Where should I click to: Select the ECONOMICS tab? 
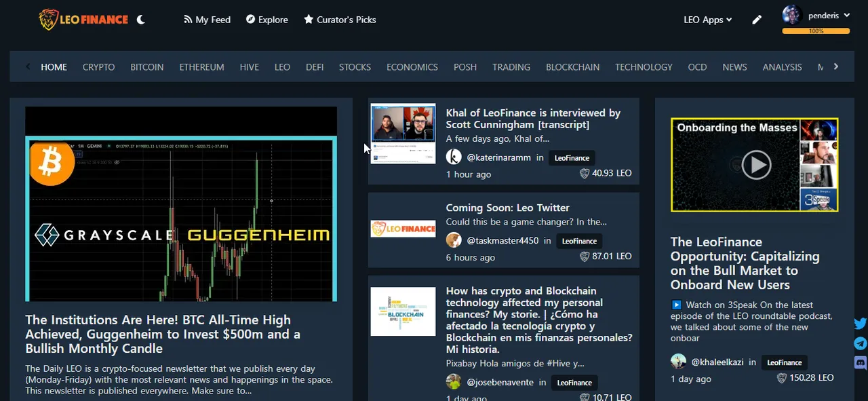point(412,67)
